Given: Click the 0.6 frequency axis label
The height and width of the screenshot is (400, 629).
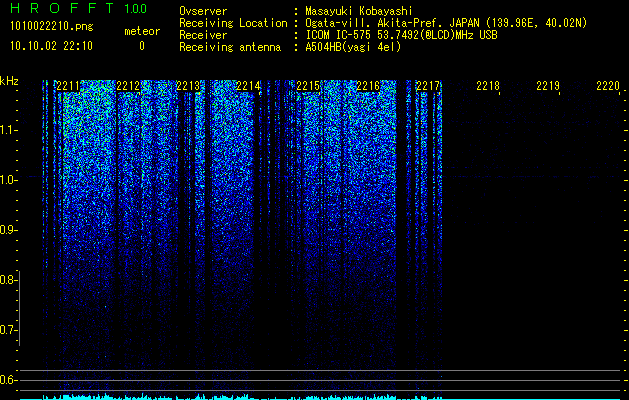Looking at the screenshot, I should (x=8, y=380).
